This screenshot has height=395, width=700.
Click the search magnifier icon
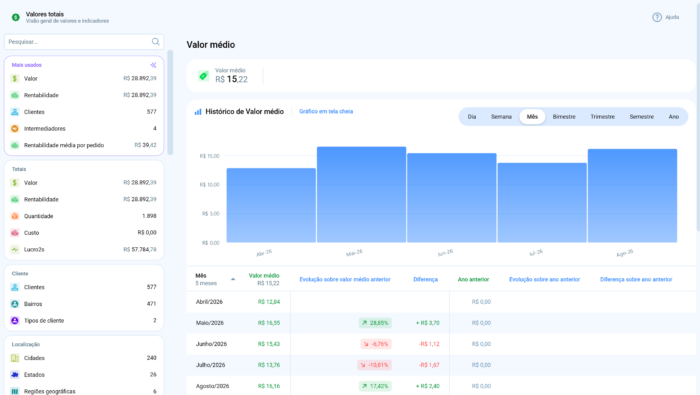pyautogui.click(x=155, y=42)
